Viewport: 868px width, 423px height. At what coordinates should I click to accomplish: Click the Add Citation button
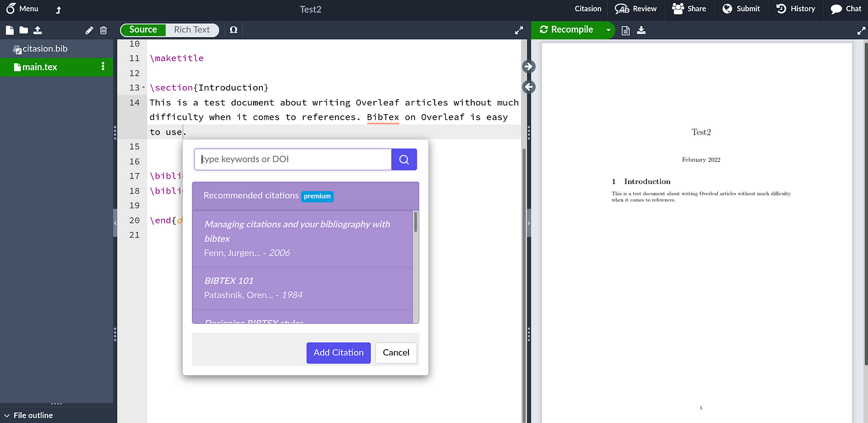pyautogui.click(x=339, y=352)
